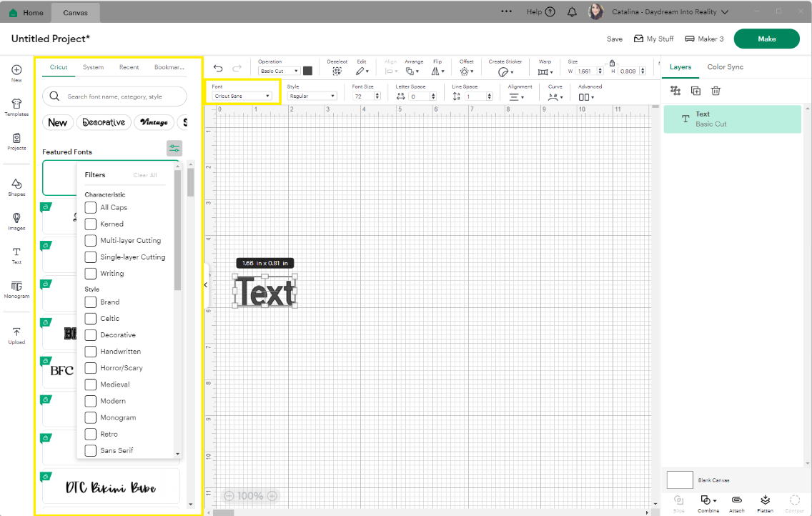Viewport: 812px width, 516px height.
Task: Click the Blank Canvas swatch
Action: click(x=680, y=480)
